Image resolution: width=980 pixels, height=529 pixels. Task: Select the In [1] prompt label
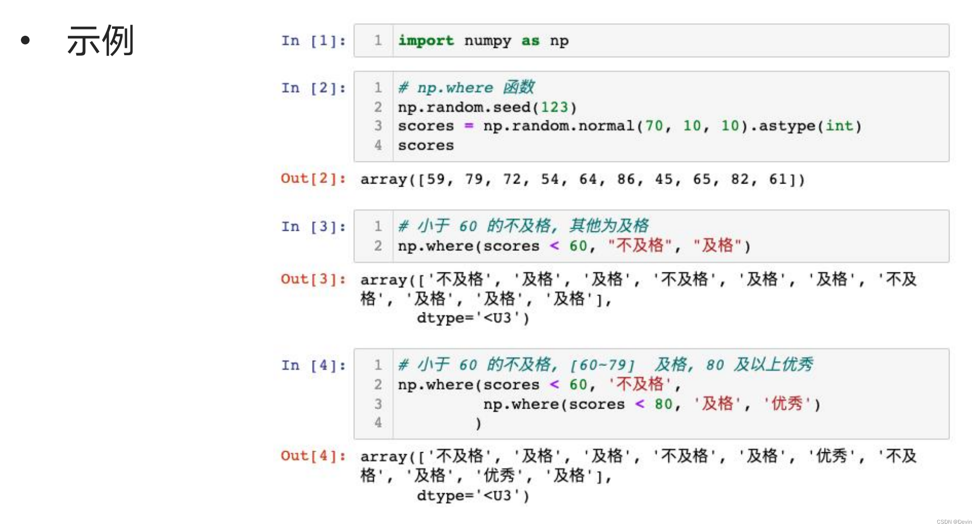click(314, 40)
